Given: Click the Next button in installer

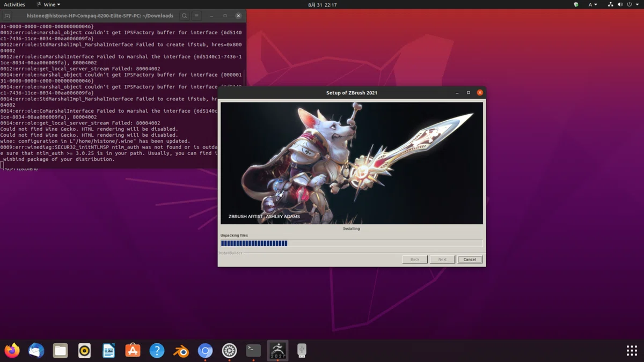Looking at the screenshot, I should 442,260.
